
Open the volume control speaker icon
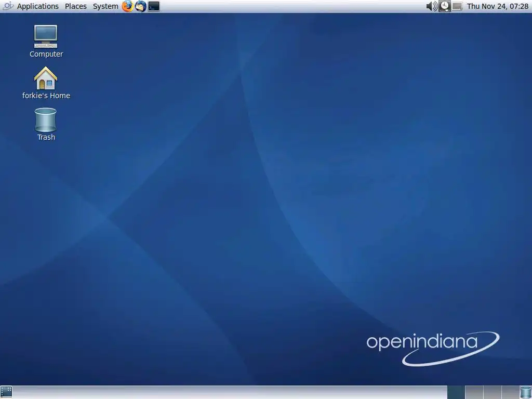(x=432, y=6)
